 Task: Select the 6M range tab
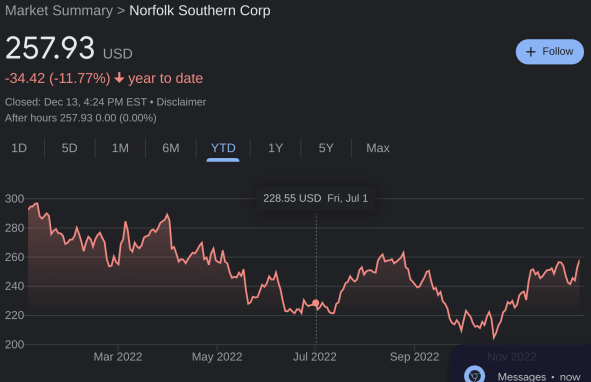(171, 148)
